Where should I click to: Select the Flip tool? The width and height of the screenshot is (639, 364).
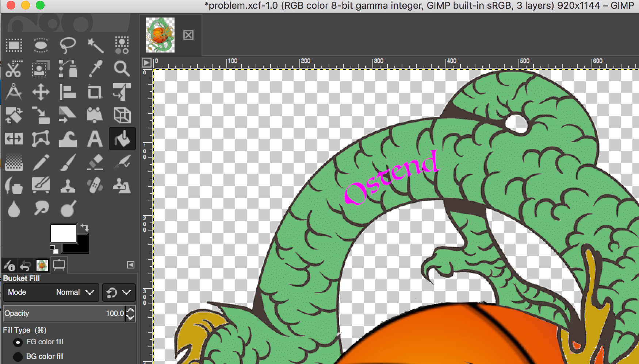pos(14,139)
